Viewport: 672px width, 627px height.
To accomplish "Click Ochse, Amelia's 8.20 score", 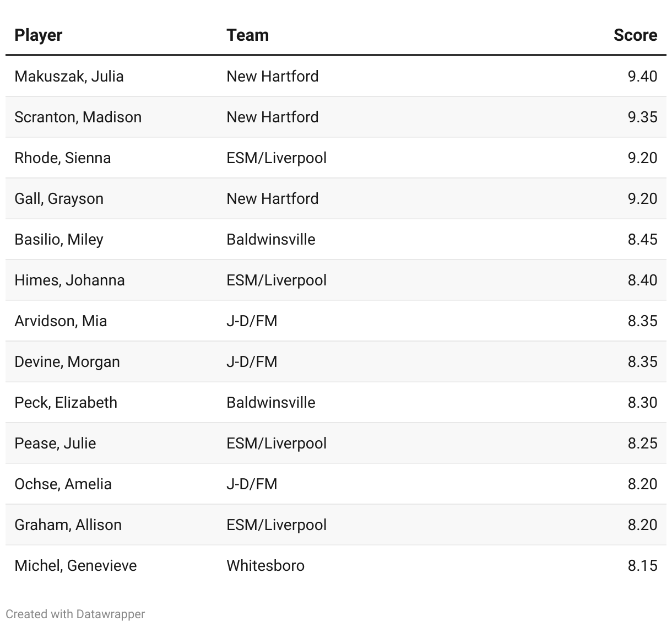I will pos(642,484).
